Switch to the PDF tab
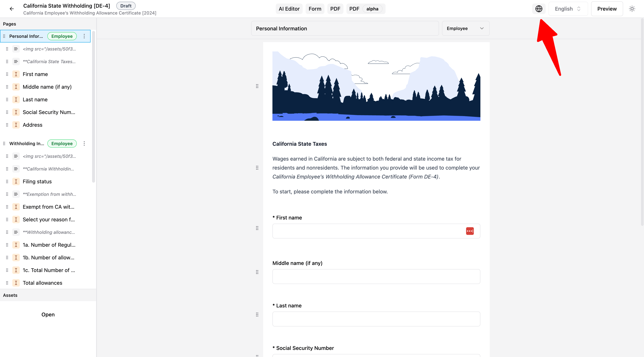 (x=335, y=9)
